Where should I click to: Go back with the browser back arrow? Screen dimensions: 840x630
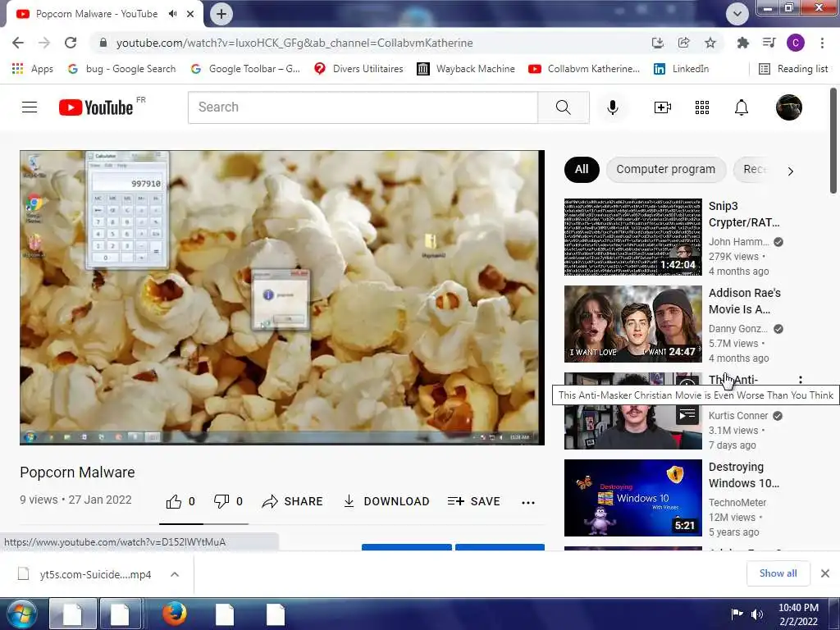18,43
